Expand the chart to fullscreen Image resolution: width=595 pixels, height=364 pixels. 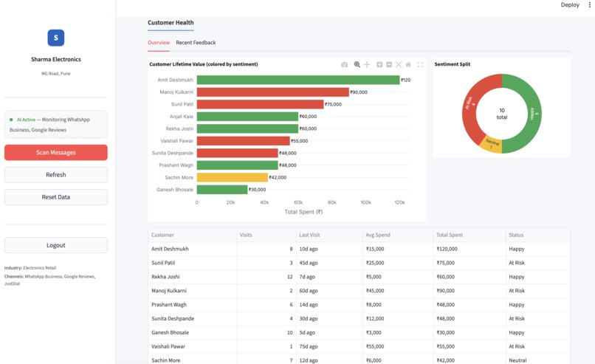point(420,64)
